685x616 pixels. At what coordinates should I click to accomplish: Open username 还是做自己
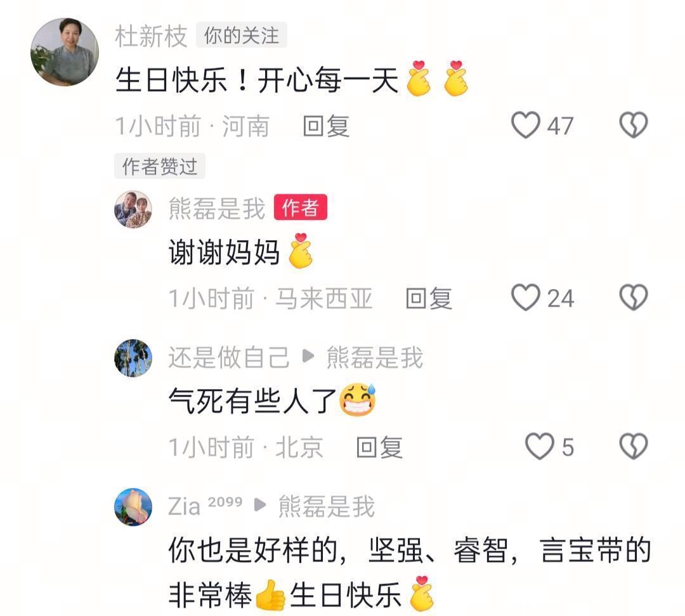(229, 357)
